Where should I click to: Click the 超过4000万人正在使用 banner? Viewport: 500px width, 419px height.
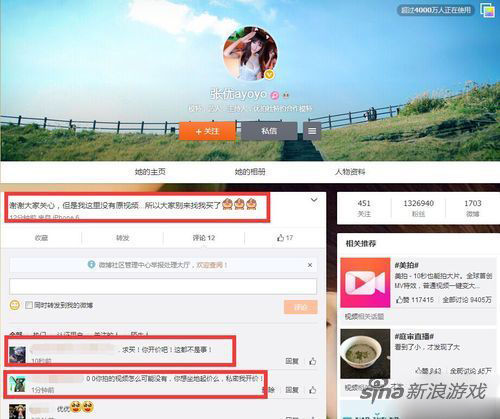[436, 10]
